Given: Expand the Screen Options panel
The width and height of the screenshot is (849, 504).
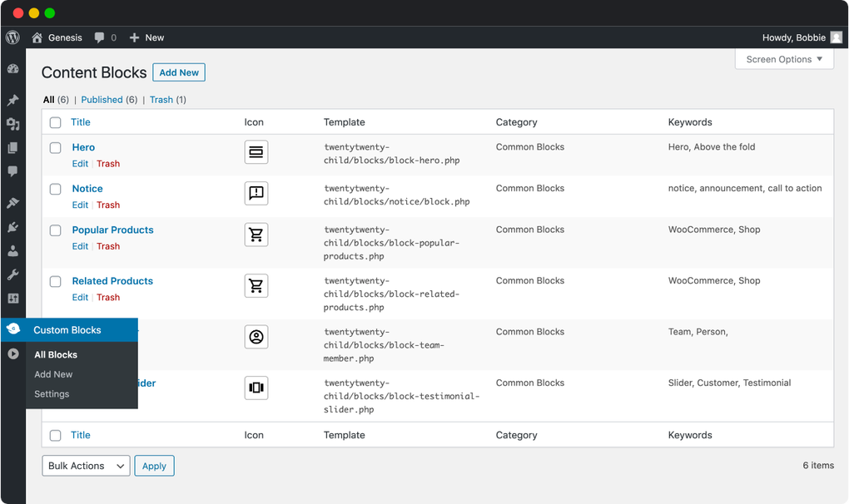Looking at the screenshot, I should pos(783,59).
